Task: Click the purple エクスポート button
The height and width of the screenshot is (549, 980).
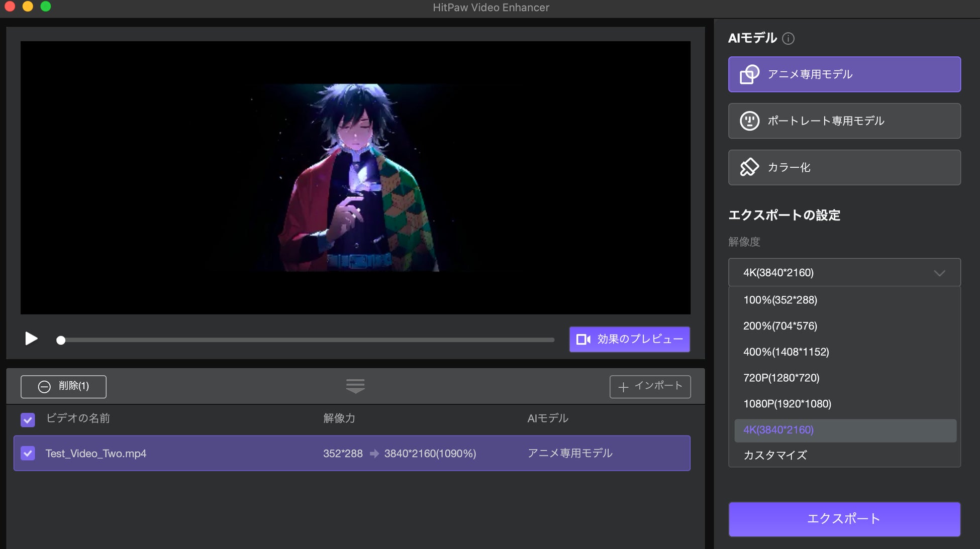Action: [844, 519]
